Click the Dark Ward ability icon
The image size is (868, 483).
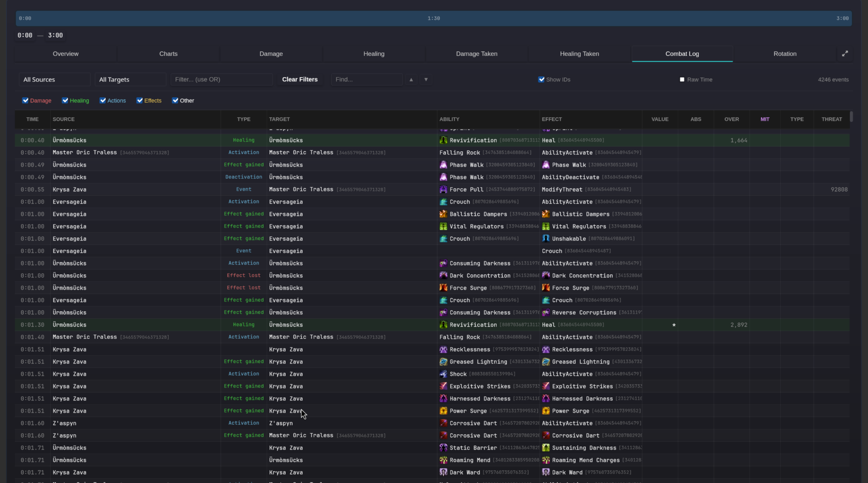[443, 472]
